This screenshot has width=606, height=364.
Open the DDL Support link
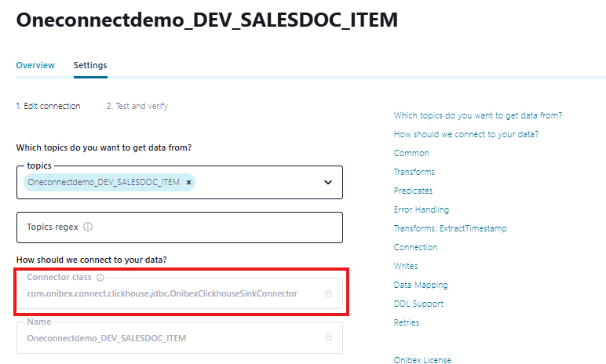pos(418,304)
